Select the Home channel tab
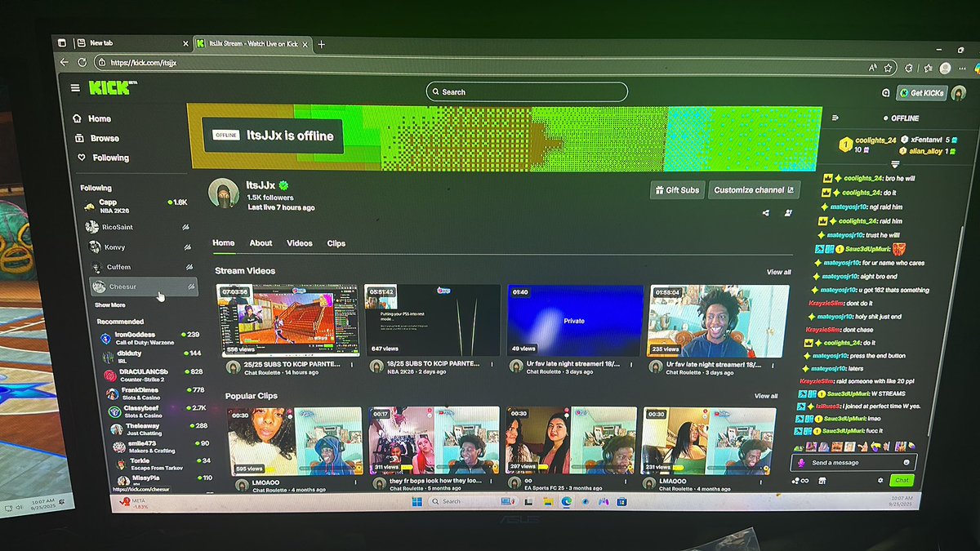 click(223, 243)
